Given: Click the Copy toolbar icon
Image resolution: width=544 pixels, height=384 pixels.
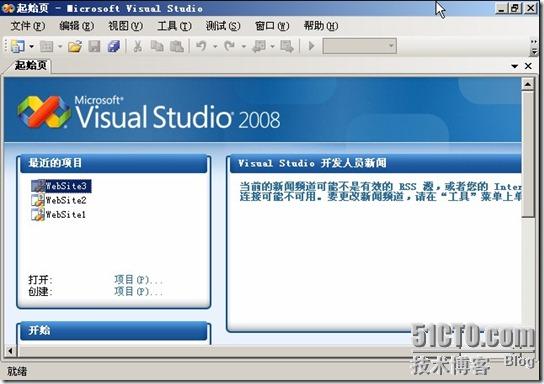Looking at the screenshot, I should click(157, 46).
